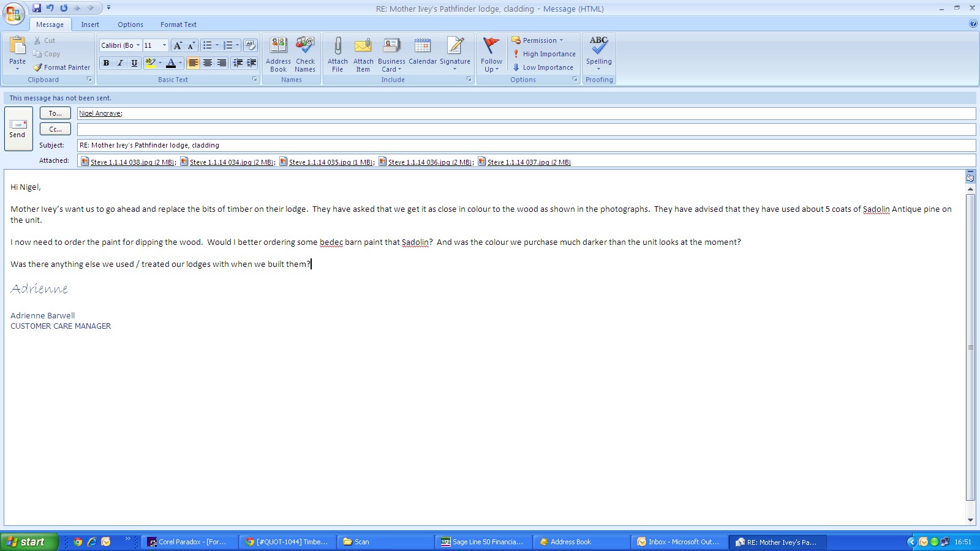
Task: Activate the Format Painter tool
Action: (62, 67)
